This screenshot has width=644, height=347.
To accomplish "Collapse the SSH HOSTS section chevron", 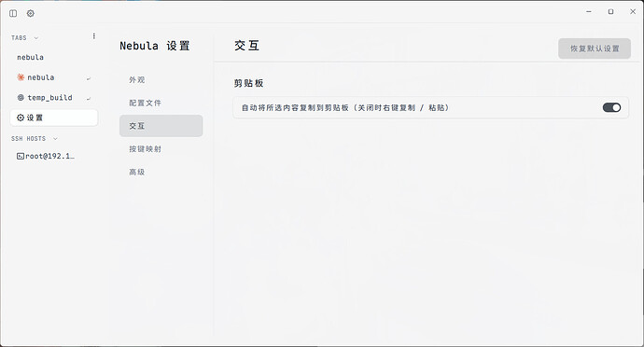I will (55, 139).
